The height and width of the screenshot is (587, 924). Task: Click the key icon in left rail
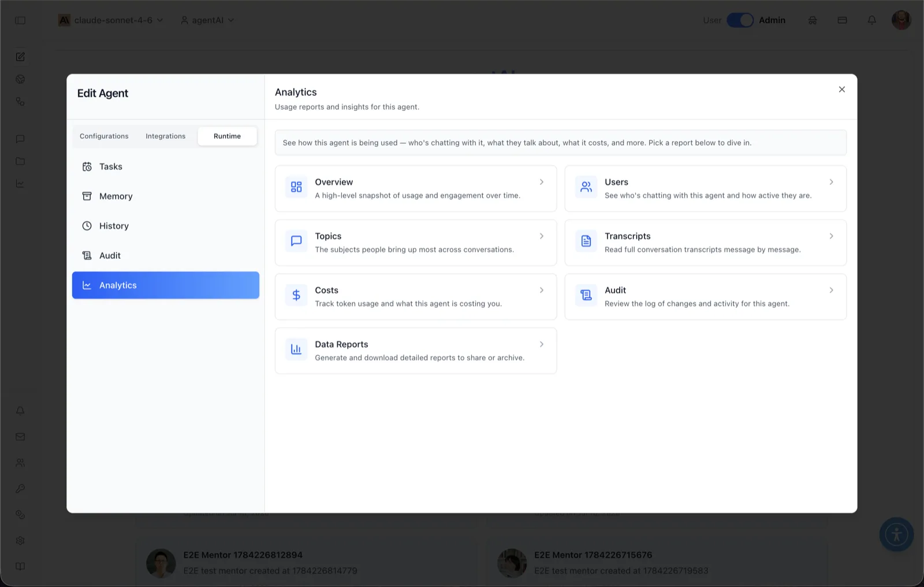coord(20,489)
